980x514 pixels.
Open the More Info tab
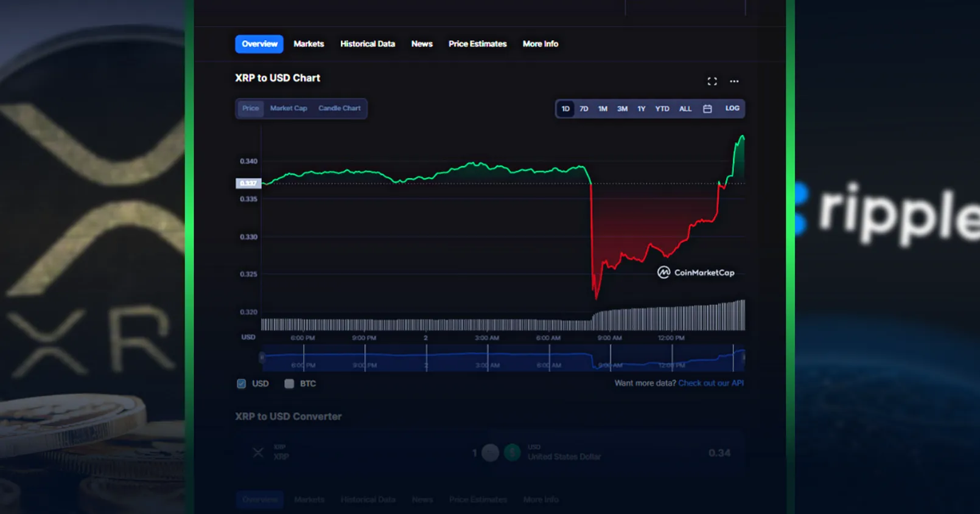click(541, 44)
